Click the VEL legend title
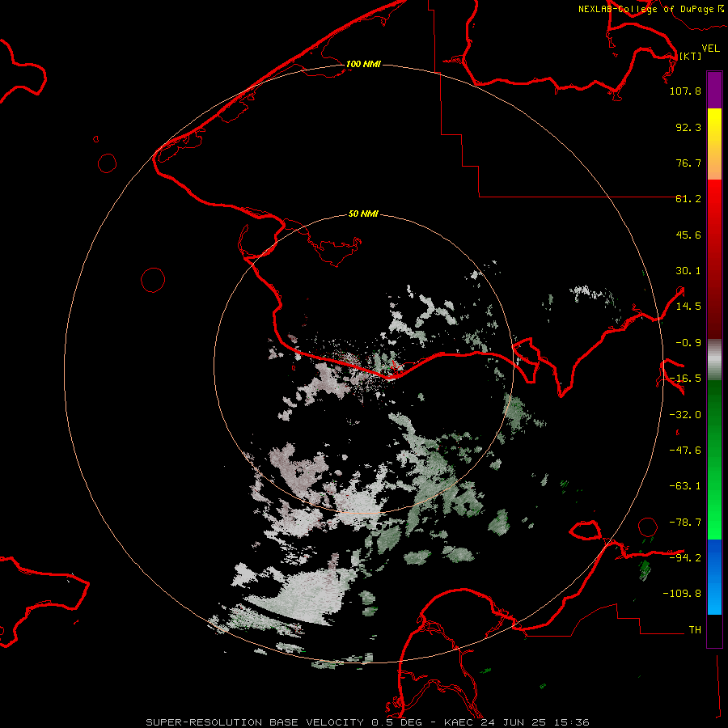Viewport: 728px width, 728px height. coord(710,49)
